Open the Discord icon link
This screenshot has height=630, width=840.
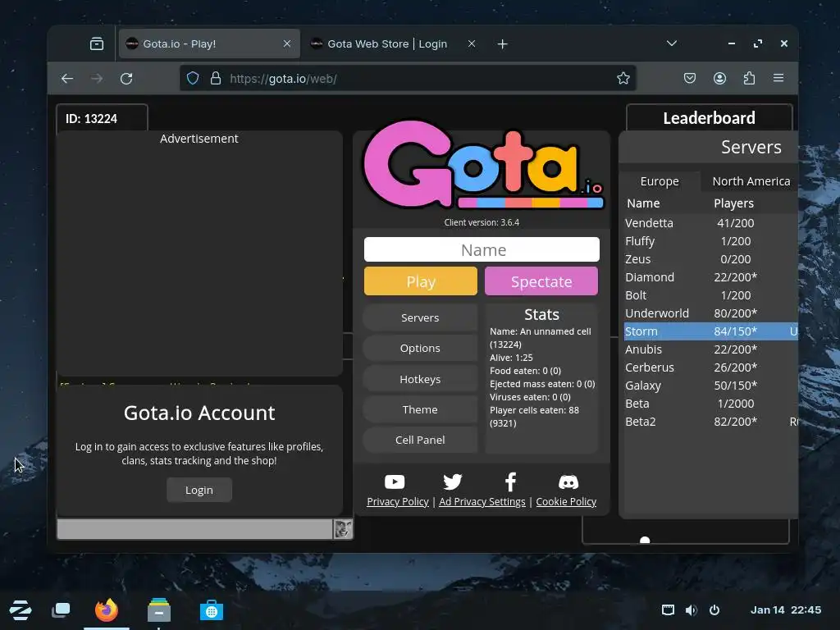click(568, 482)
